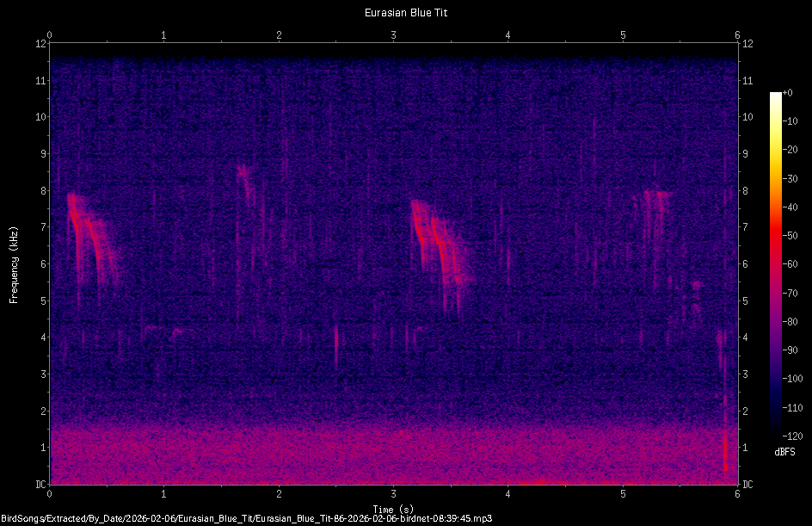812x526 pixels.
Task: Click the "Time (s)" axis label
Action: click(395, 508)
